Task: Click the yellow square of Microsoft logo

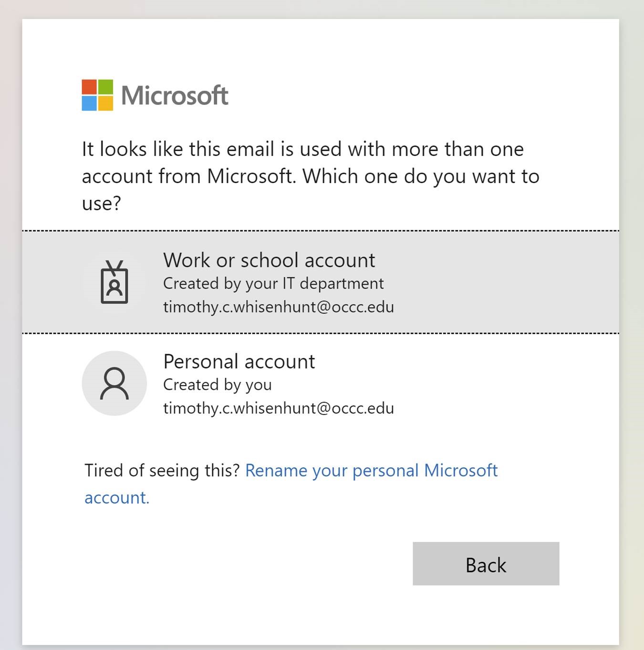Action: [x=106, y=103]
